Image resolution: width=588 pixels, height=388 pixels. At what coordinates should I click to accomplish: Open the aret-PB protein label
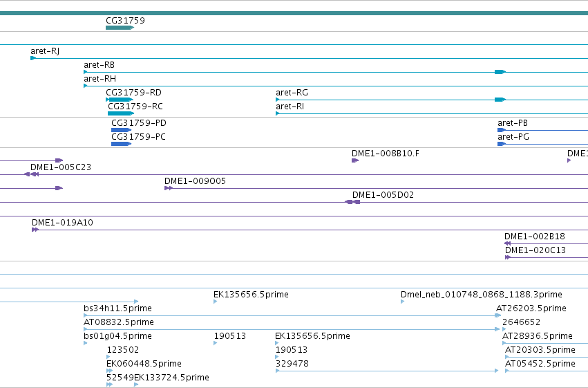tap(513, 123)
